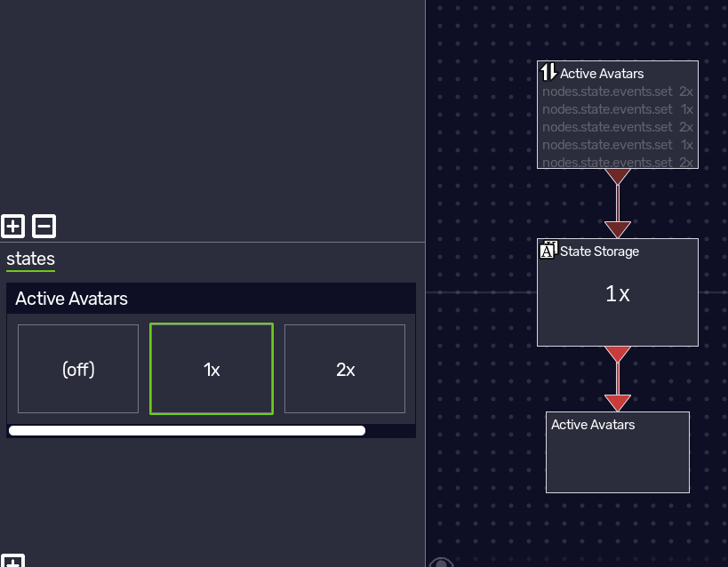This screenshot has width=728, height=567.
Task: Click the red input triangle above the bottom Active Avatars node
Action: coord(618,403)
